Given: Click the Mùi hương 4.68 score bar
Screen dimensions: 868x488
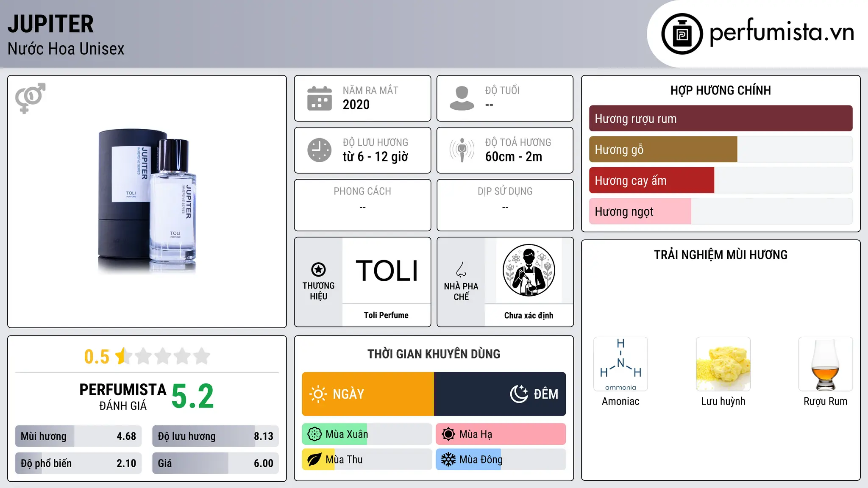Looking at the screenshot, I should click(x=78, y=436).
